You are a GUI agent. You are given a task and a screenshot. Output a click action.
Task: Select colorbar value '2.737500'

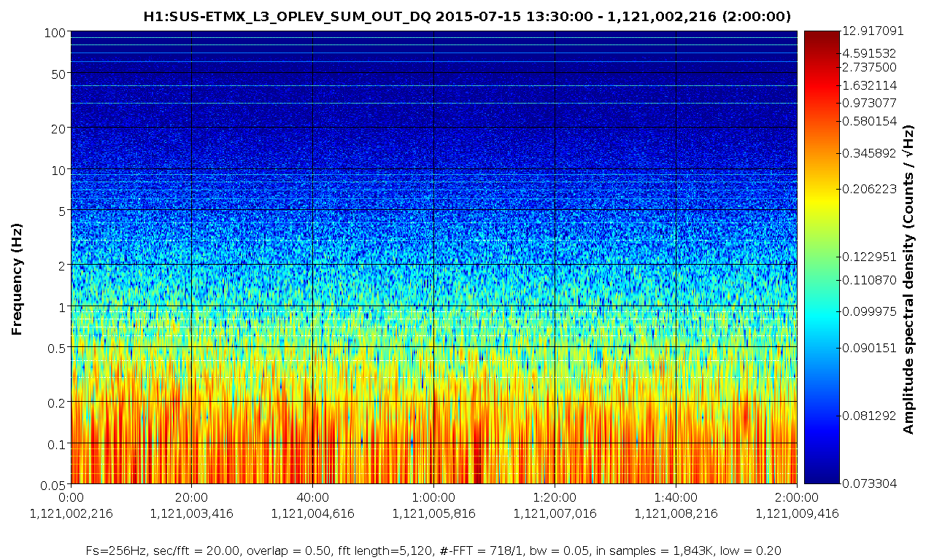click(869, 67)
